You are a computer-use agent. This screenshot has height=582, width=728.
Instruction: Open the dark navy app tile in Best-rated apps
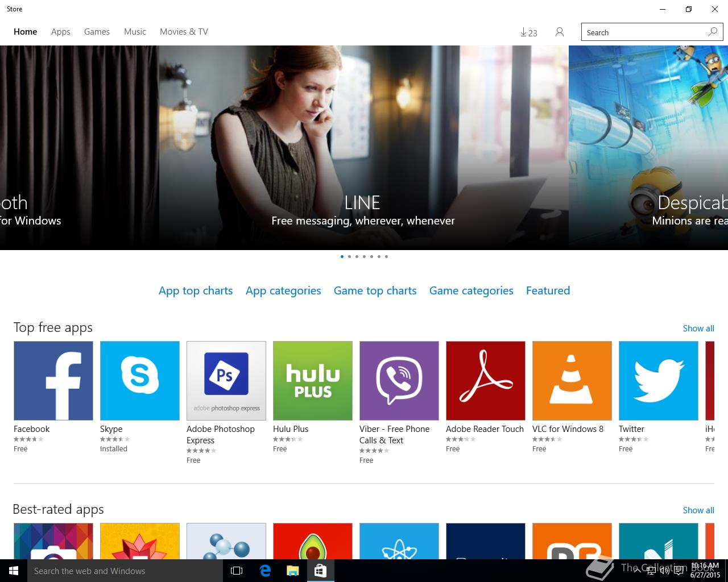(x=486, y=541)
